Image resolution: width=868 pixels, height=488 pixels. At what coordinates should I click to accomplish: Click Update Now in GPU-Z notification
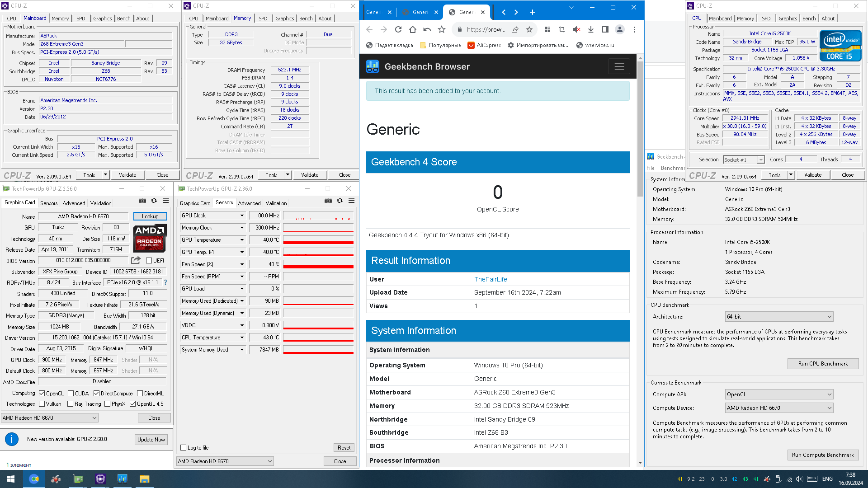click(151, 440)
